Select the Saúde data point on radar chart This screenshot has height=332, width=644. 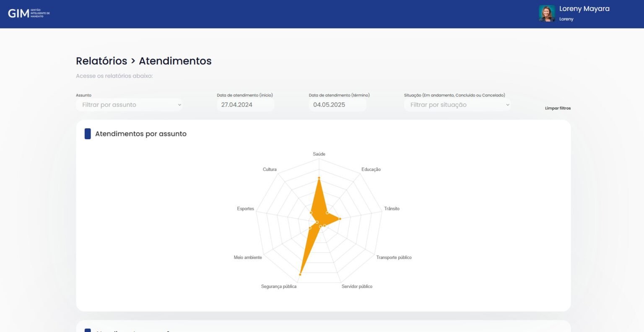coord(319,178)
